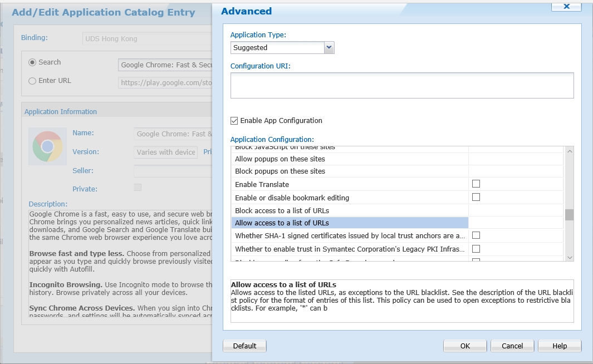This screenshot has width=593, height=364.
Task: Select the Enter URL radio button
Action: click(x=32, y=81)
